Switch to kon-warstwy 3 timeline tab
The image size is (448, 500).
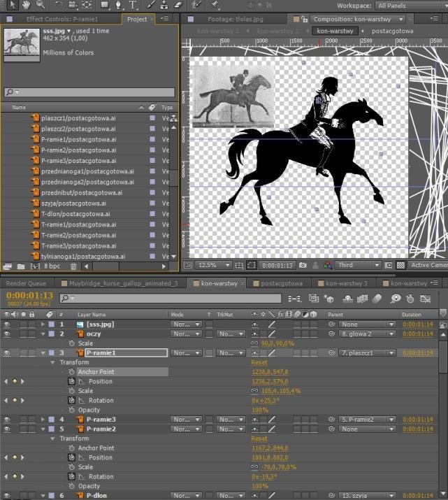point(347,283)
